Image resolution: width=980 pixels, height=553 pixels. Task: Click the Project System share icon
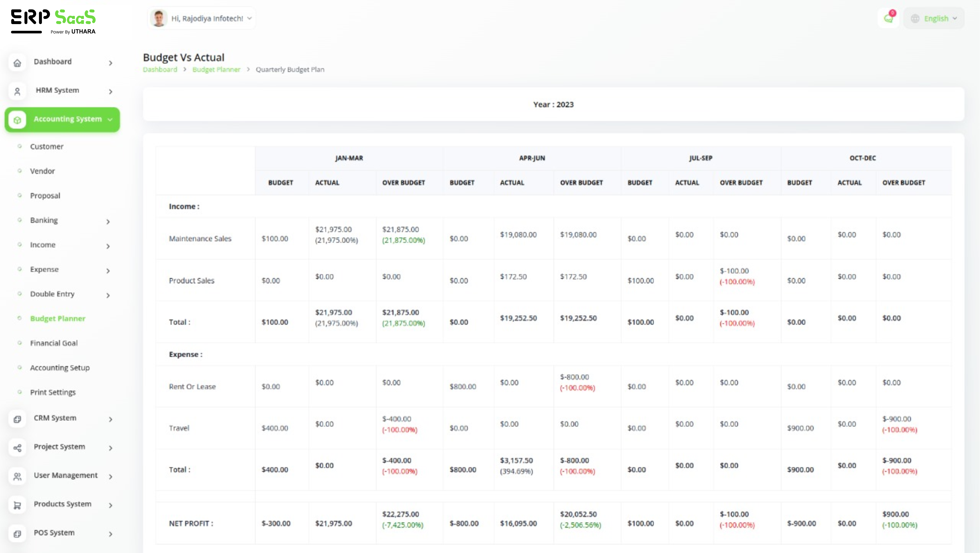coord(17,448)
